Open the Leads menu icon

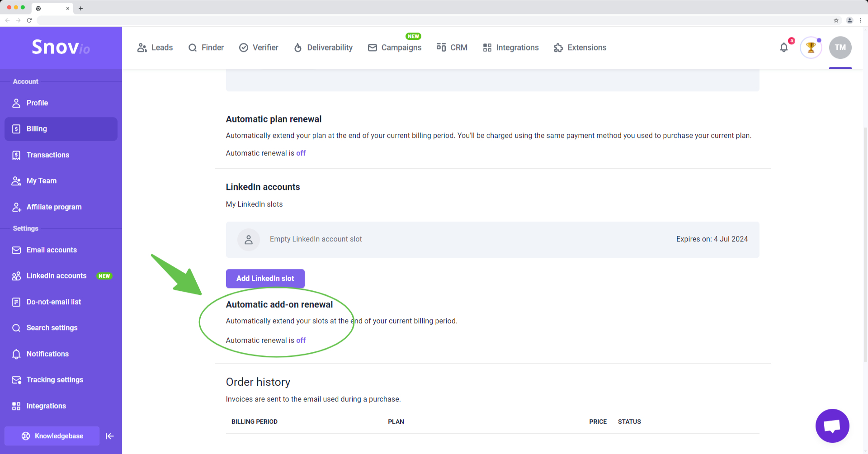(x=142, y=47)
